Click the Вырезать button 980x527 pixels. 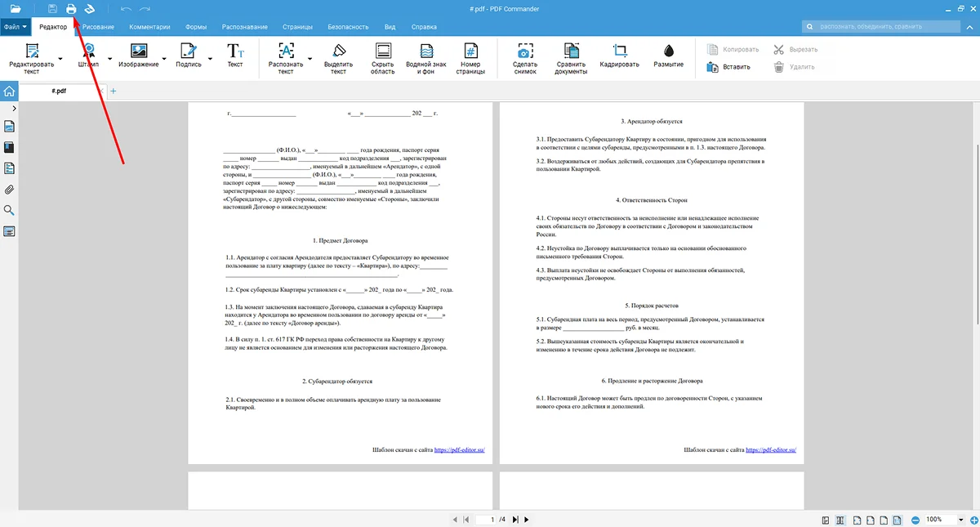795,50
